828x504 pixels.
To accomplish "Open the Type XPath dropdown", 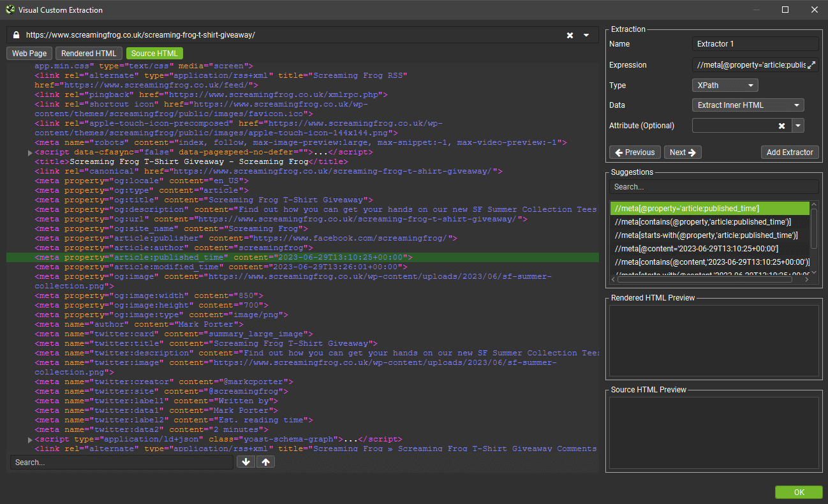I will pyautogui.click(x=725, y=85).
